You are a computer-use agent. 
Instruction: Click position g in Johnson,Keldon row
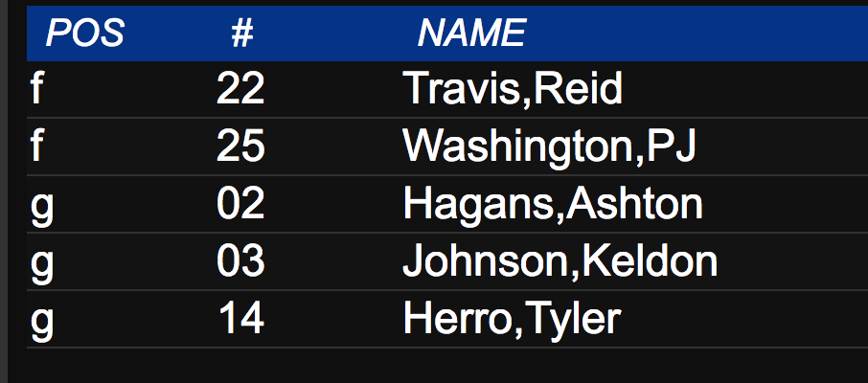(42, 265)
